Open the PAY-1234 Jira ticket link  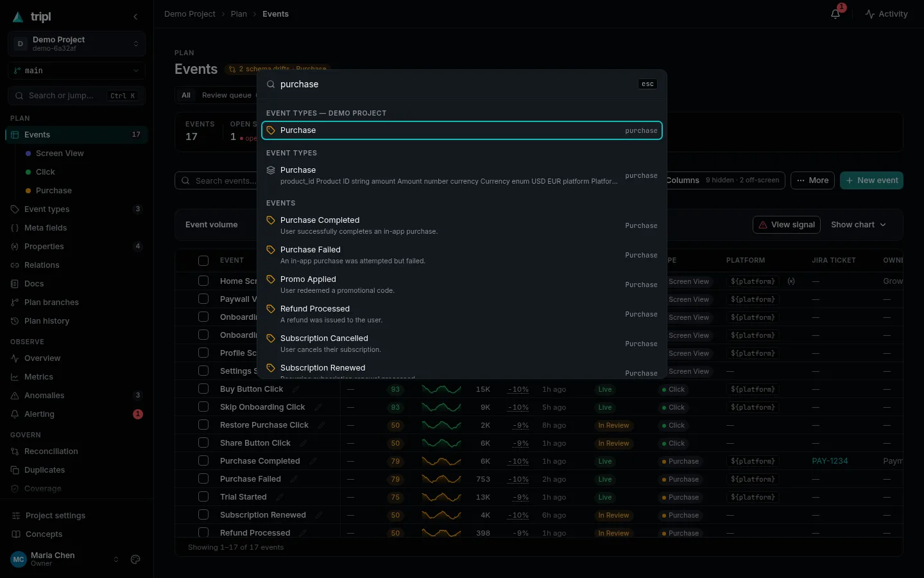pyautogui.click(x=830, y=461)
